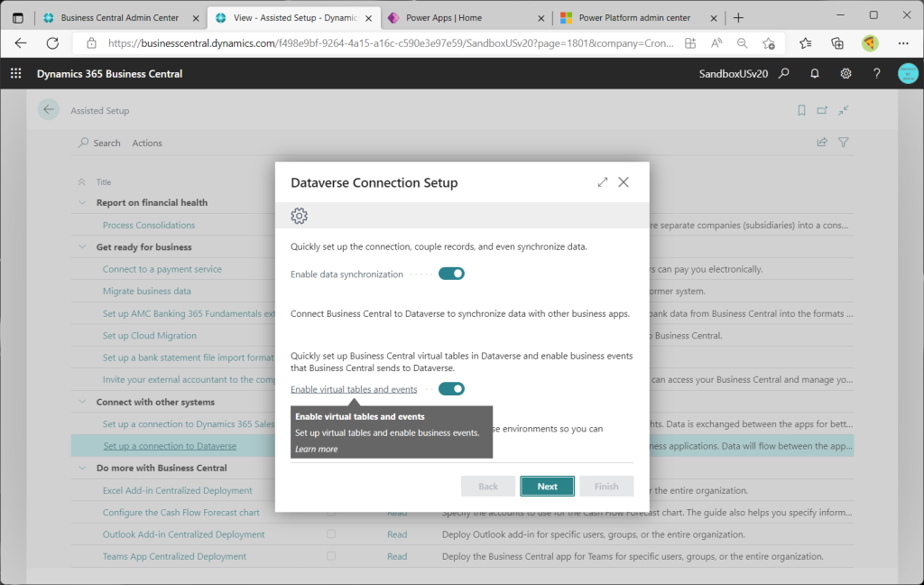The image size is (924, 585).
Task: Open the filter pane funnel icon
Action: pyautogui.click(x=844, y=142)
